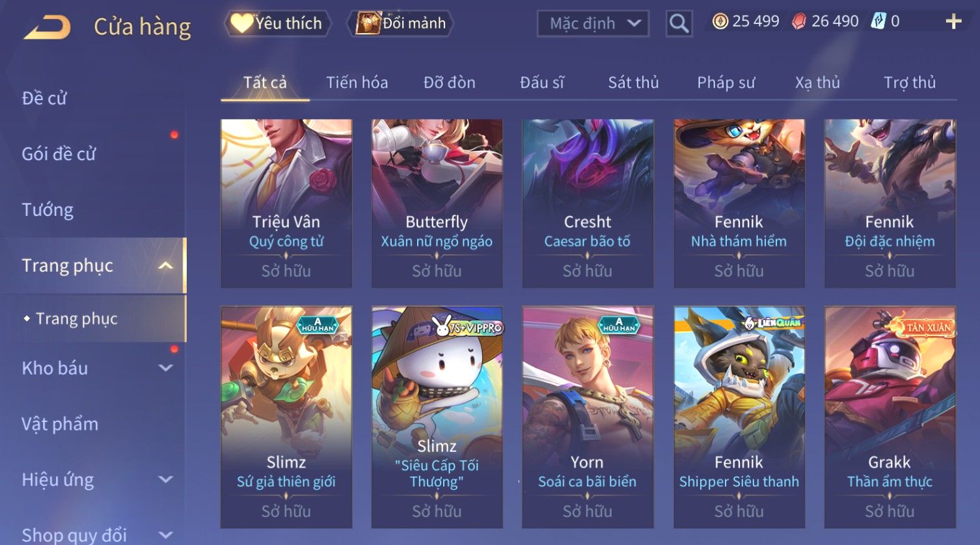Open the Mặc định sort dropdown
The height and width of the screenshot is (545, 980).
[x=593, y=23]
